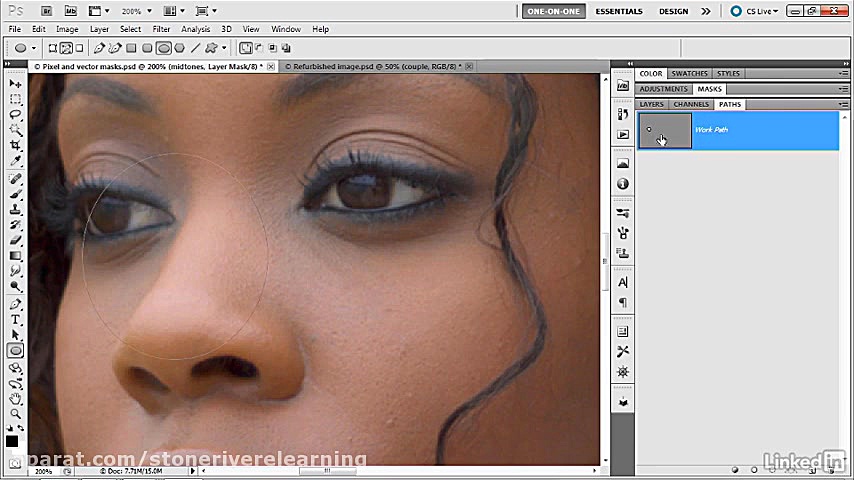Open the Paragraph panel icon
This screenshot has height=480, width=854.
click(623, 303)
